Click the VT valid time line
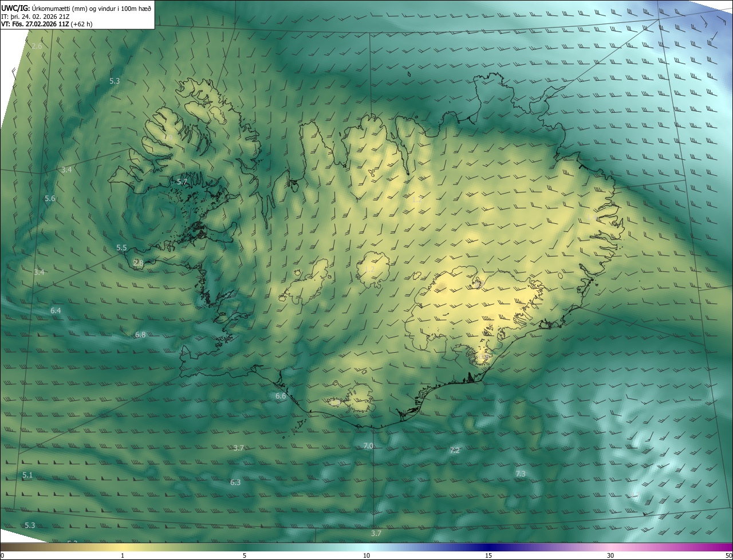Image resolution: width=733 pixels, height=560 pixels. pos(46,24)
